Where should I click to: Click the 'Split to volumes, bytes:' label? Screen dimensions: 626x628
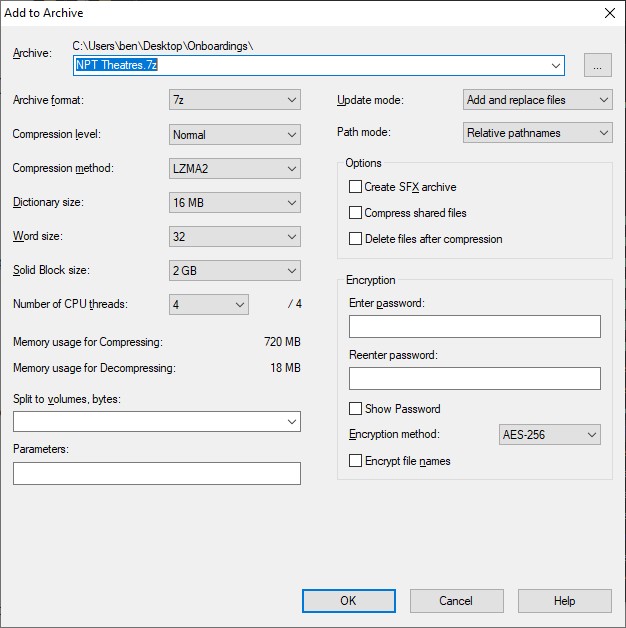pos(67,399)
